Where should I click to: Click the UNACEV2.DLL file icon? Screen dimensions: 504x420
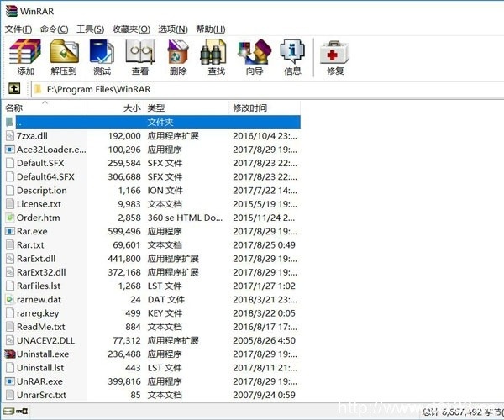pyautogui.click(x=10, y=340)
